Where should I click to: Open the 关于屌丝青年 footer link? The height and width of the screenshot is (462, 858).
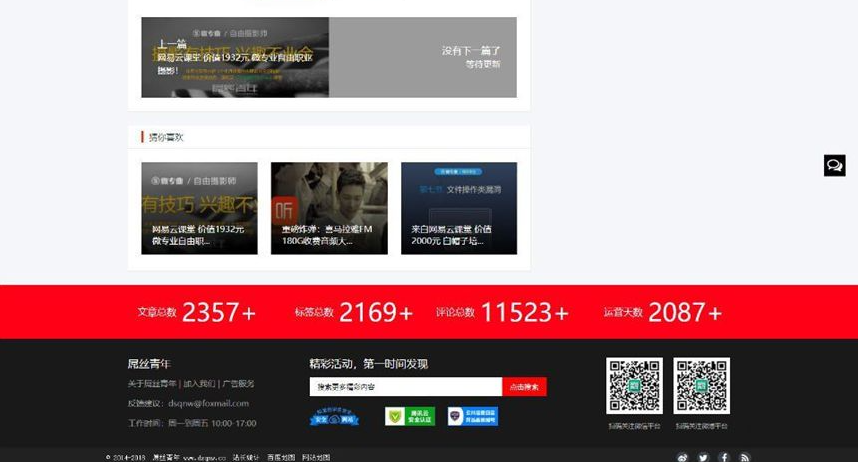coord(152,384)
